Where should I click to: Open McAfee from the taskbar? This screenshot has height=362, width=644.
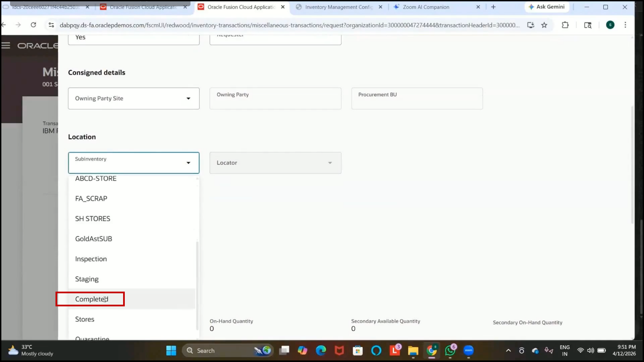(339, 351)
